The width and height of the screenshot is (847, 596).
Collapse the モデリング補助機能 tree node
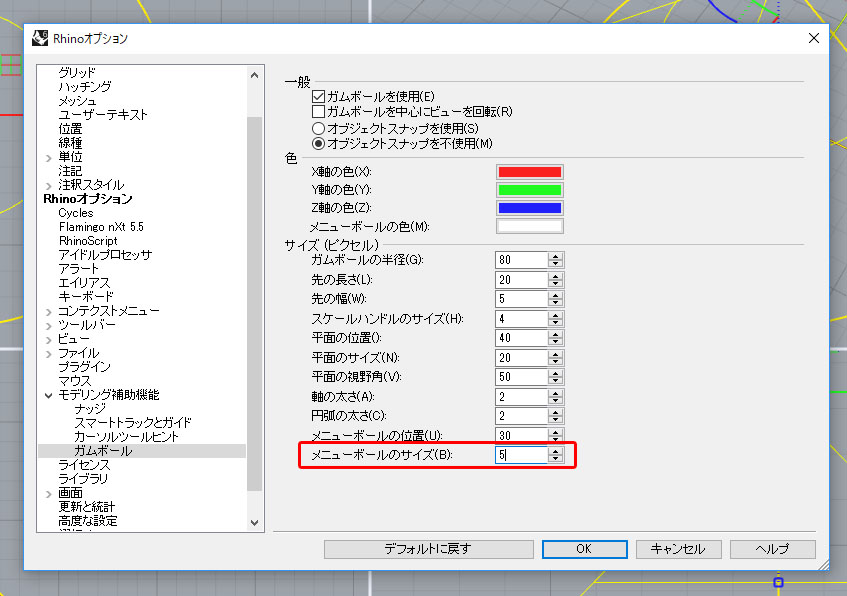(x=49, y=396)
